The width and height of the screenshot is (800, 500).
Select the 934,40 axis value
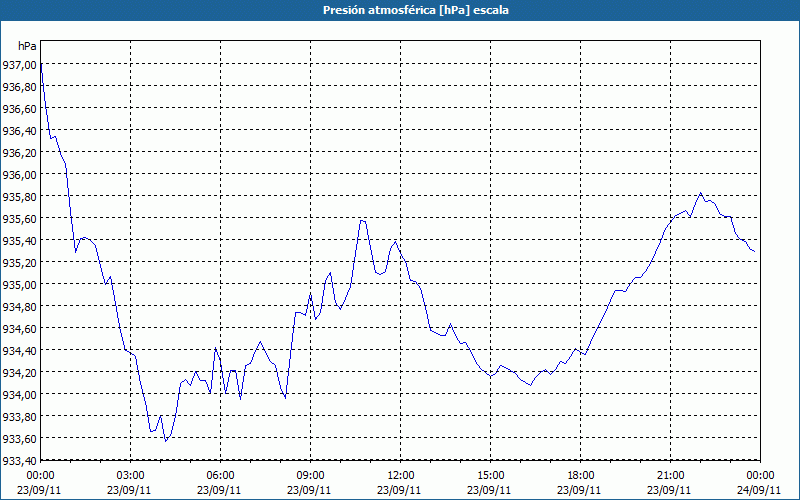click(x=20, y=350)
